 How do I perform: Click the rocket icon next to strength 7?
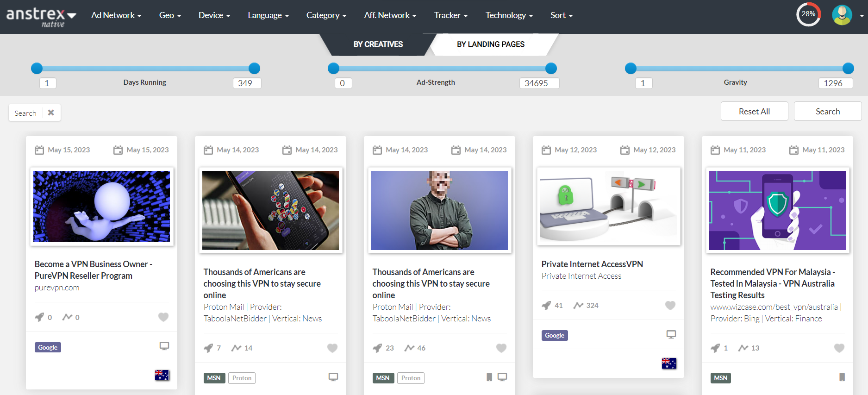[209, 348]
